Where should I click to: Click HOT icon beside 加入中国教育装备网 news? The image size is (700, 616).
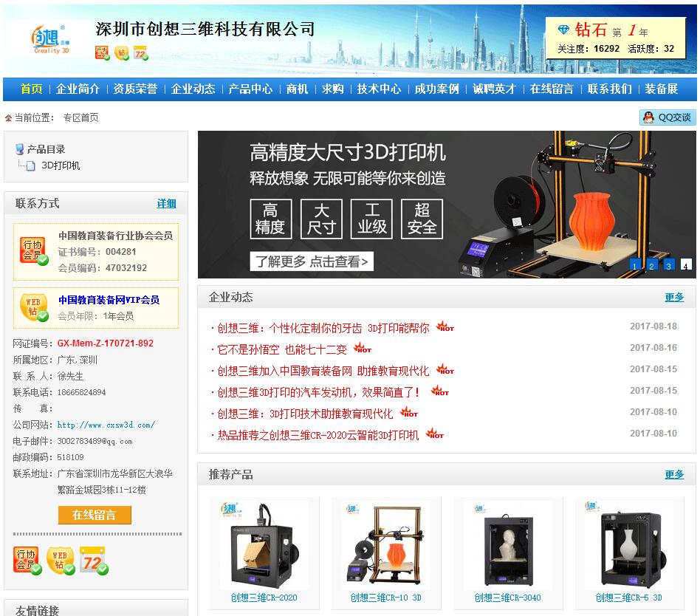point(445,369)
